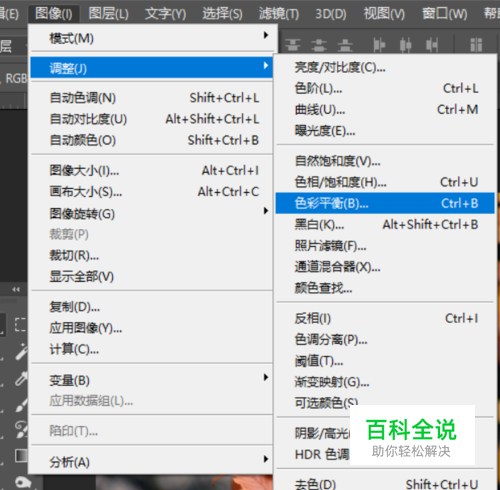Click the distribute right edges icon
Viewport: 500px width, 490px height.
point(432,45)
